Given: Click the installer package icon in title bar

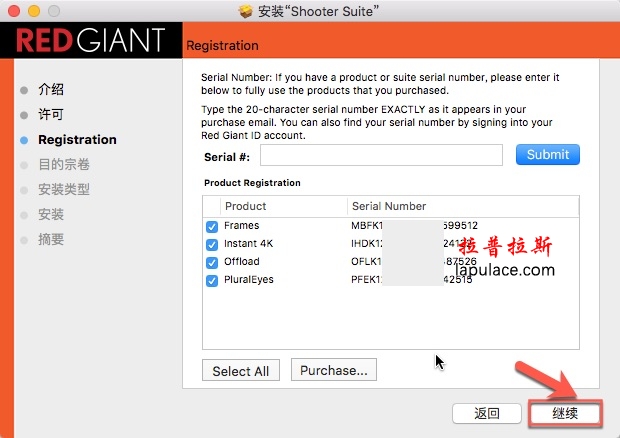Looking at the screenshot, I should (246, 11).
